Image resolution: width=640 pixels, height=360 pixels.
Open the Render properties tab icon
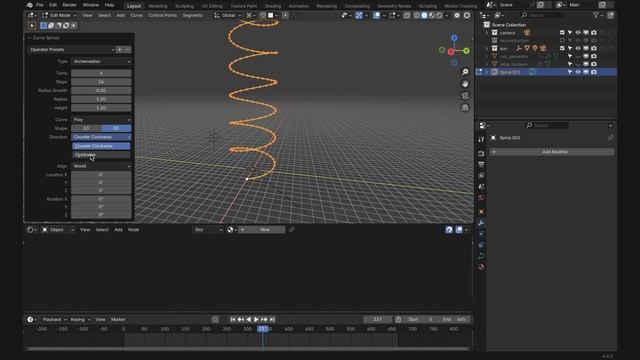(x=481, y=153)
